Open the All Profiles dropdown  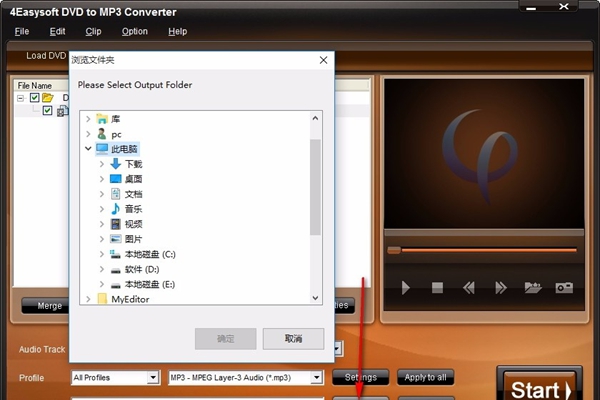[x=153, y=377]
